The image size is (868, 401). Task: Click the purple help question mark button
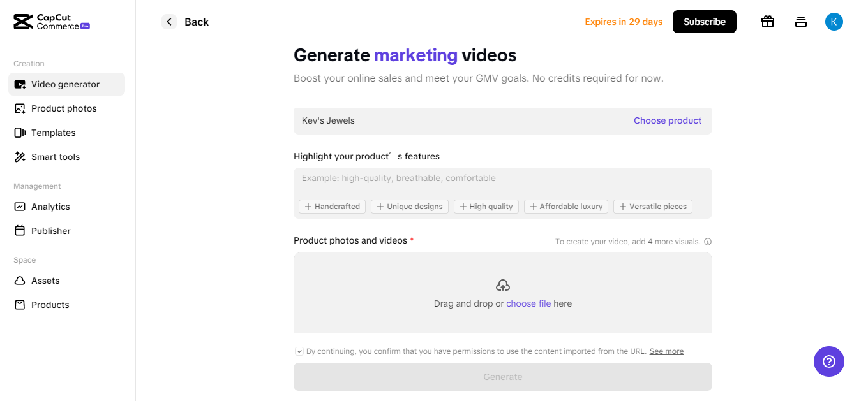pos(828,361)
